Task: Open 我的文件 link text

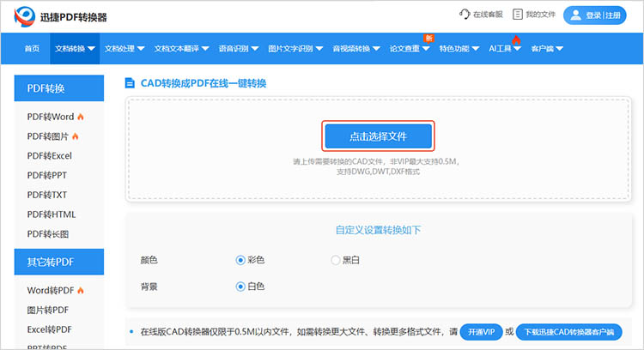Action: [x=540, y=15]
